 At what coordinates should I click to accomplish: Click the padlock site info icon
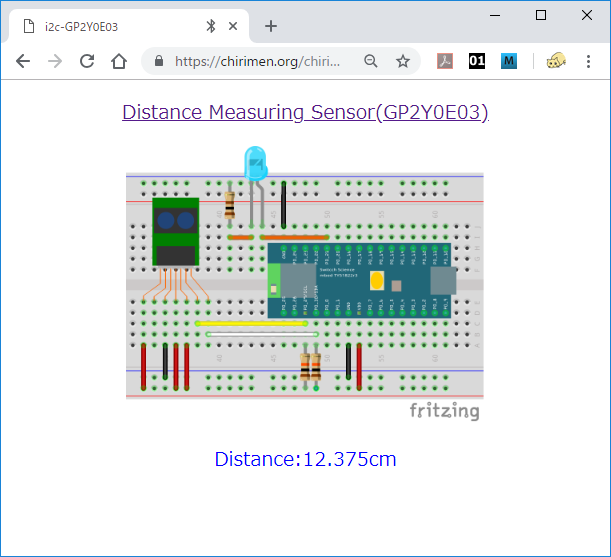159,61
